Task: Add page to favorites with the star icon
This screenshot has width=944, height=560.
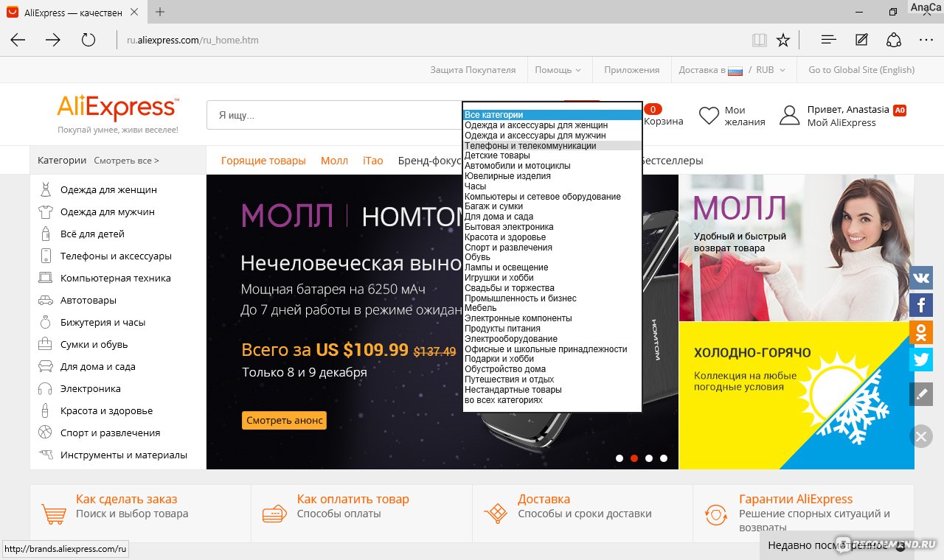Action: click(x=783, y=41)
